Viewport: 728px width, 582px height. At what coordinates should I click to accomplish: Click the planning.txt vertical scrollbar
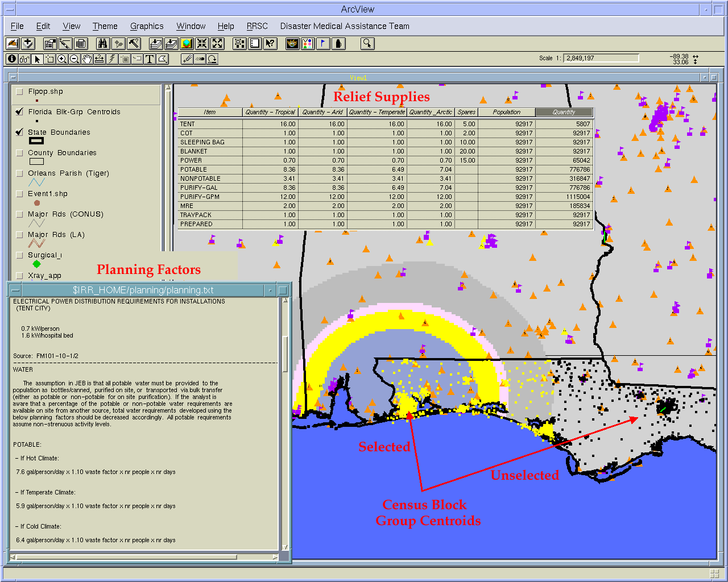click(x=286, y=423)
